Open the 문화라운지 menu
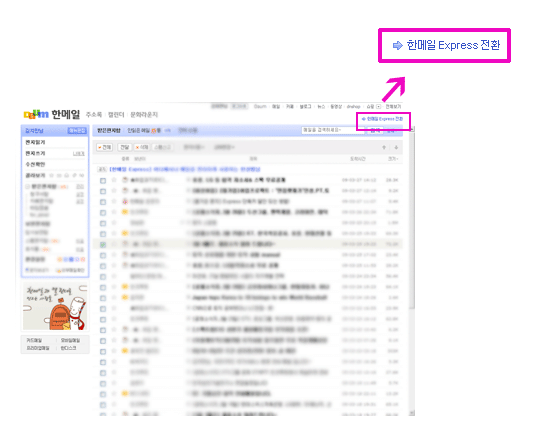533x445 pixels. coord(144,115)
